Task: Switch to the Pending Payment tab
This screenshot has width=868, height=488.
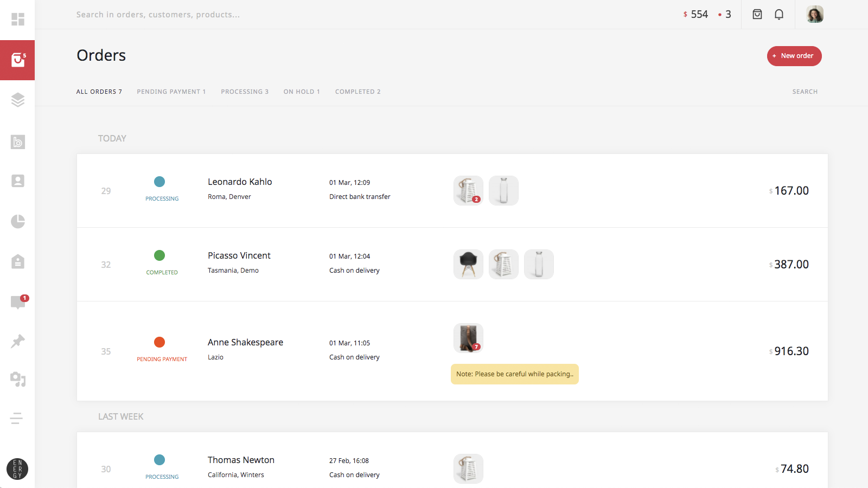Action: [x=171, y=92]
